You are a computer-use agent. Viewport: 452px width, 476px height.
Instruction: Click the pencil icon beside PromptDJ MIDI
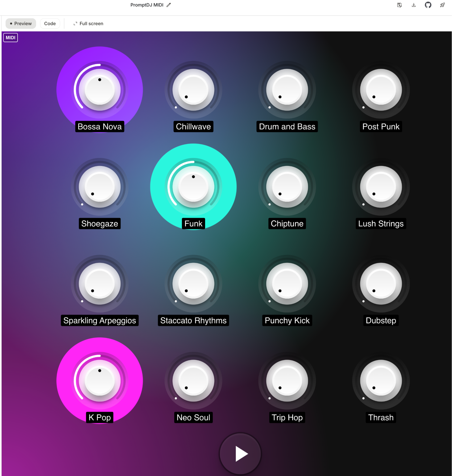169,5
